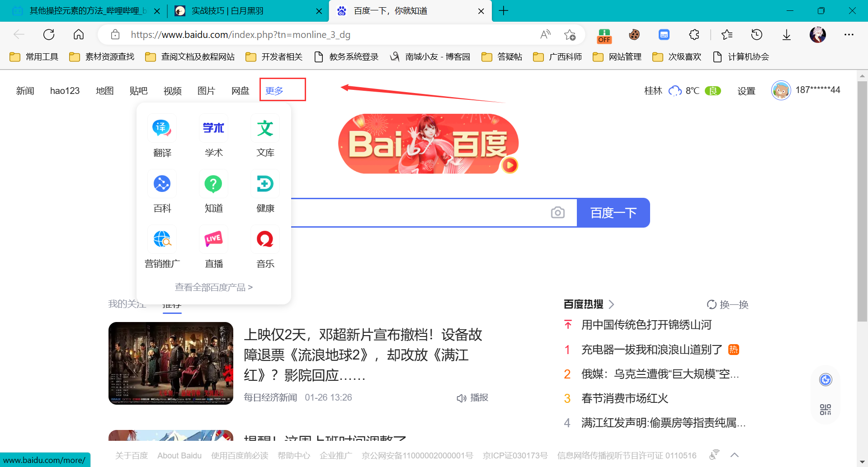Open the 素材资源查找 bookmarks folder

coord(102,57)
